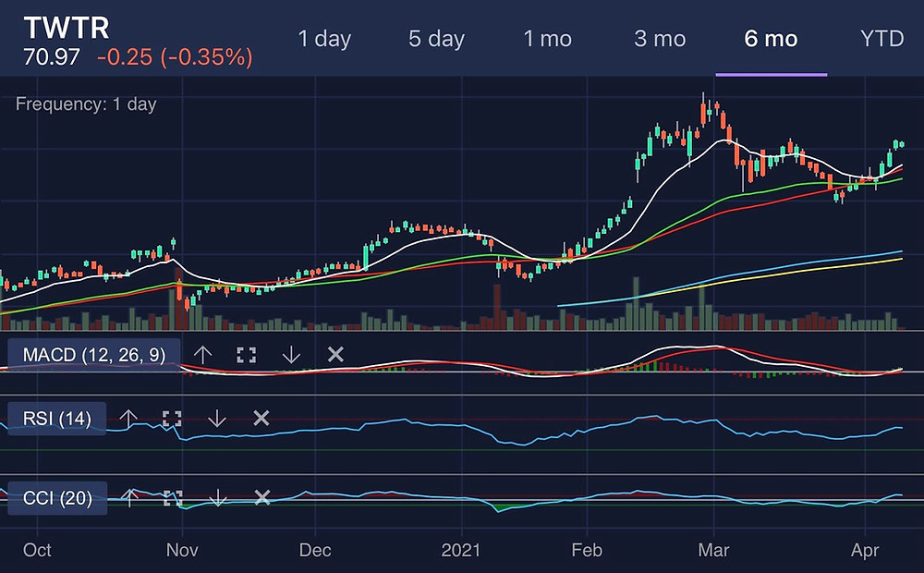Click the Apr axis label
Viewport: 924px width, 573px height.
[865, 551]
